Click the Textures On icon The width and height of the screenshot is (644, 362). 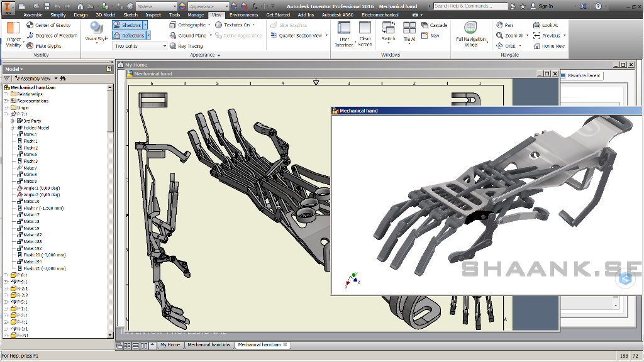pos(218,25)
